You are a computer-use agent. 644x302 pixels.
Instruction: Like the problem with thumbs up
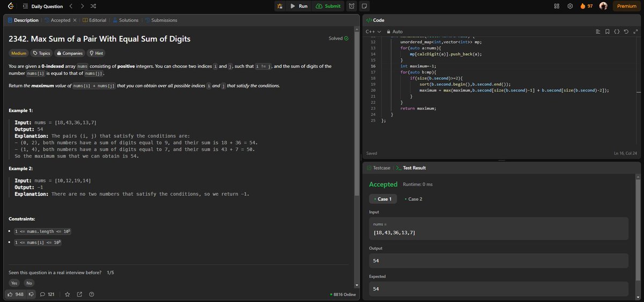[15, 294]
